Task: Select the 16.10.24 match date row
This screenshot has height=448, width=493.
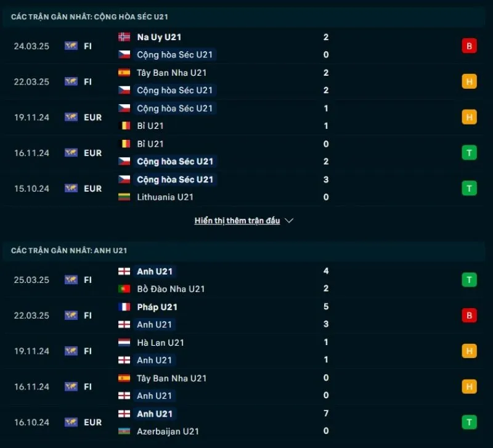Action: [x=31, y=423]
